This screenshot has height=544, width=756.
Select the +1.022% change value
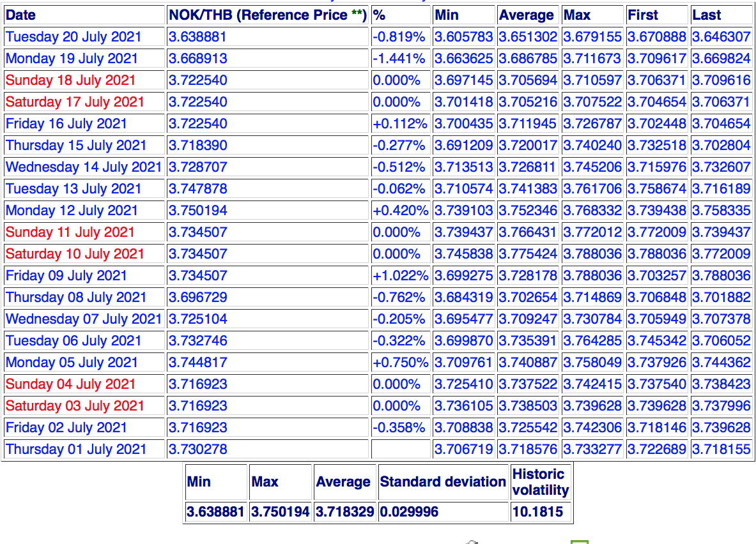coord(400,276)
